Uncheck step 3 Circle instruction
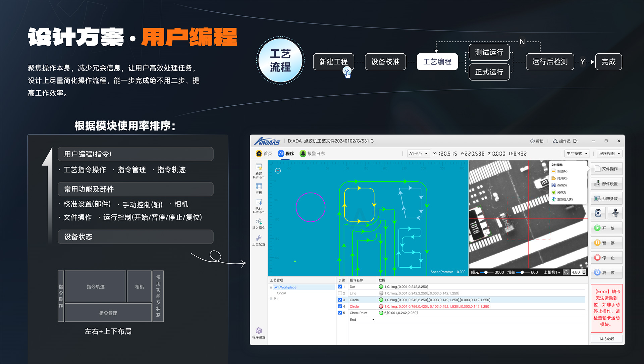 pos(340,300)
